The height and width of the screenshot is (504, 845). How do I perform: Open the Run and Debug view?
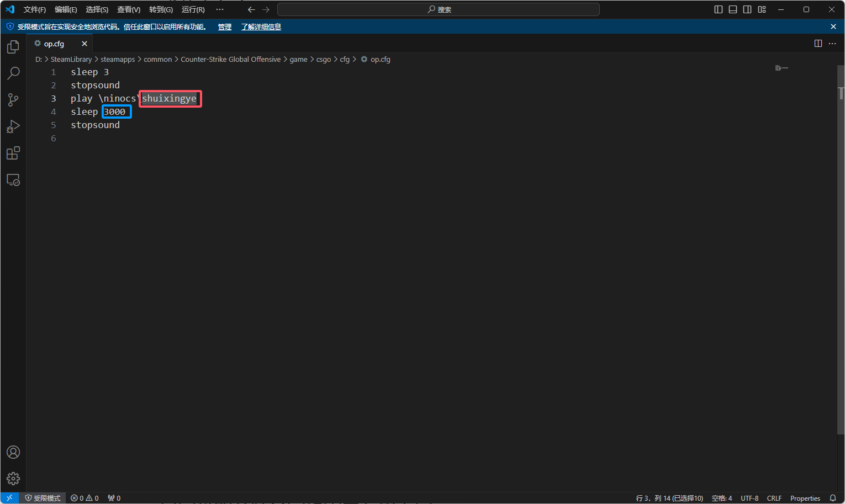point(13,126)
